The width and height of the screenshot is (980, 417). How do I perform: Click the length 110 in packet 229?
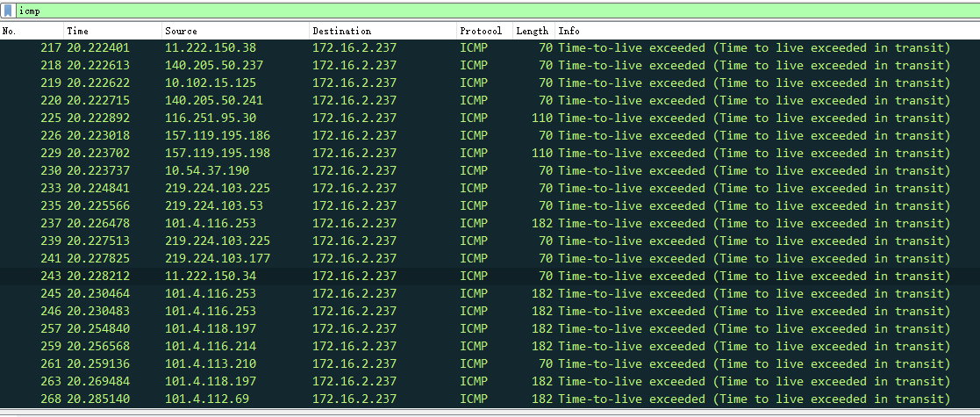click(x=542, y=153)
